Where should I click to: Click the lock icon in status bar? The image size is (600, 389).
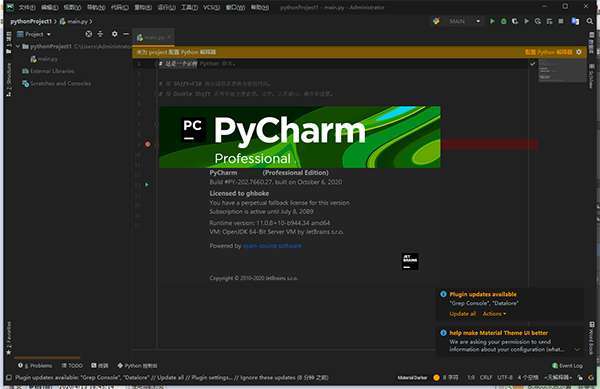coord(580,378)
